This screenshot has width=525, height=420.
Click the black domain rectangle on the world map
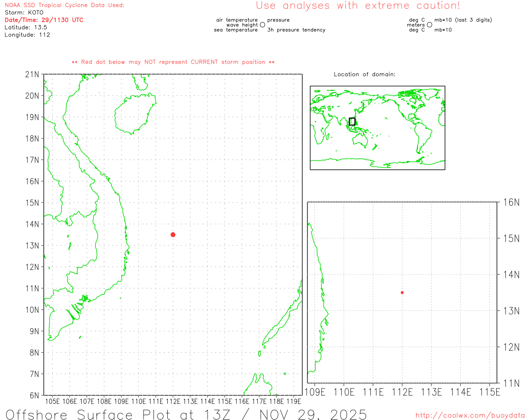tap(352, 121)
